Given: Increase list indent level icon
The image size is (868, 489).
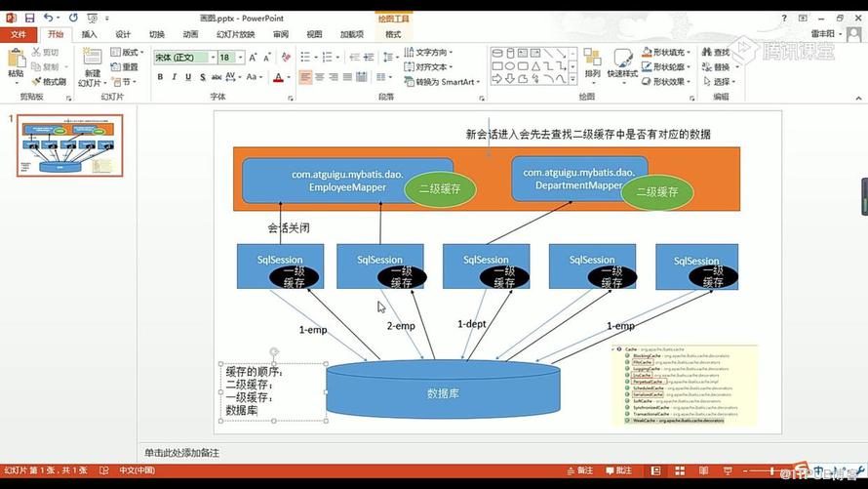Looking at the screenshot, I should coord(369,57).
